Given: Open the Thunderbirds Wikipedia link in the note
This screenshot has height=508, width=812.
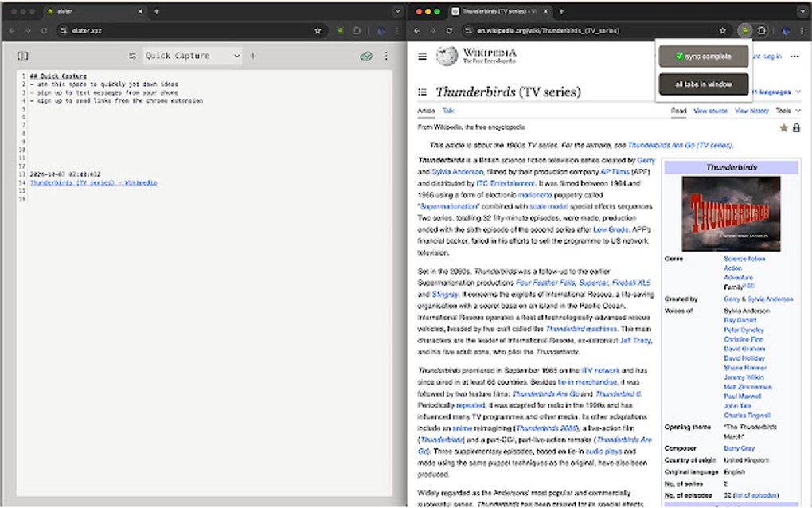Looking at the screenshot, I should (x=93, y=182).
